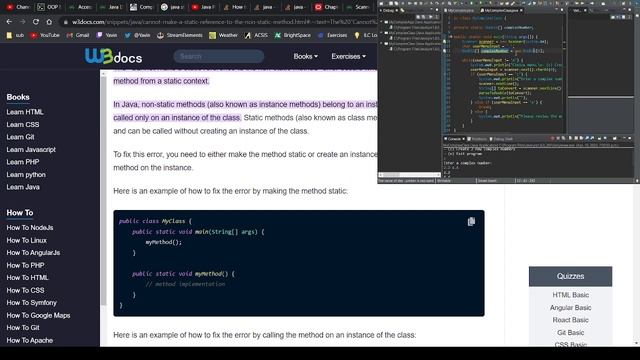Open the StreamElements bookmark

(180, 36)
